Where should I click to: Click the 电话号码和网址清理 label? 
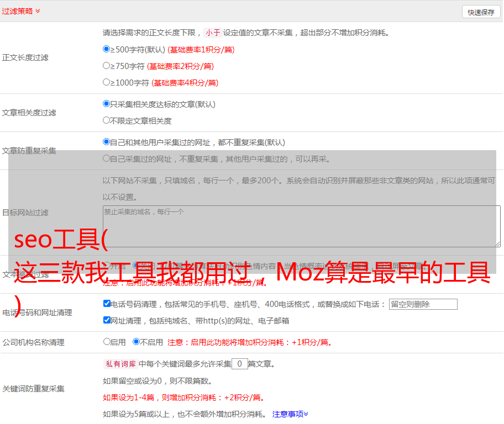click(37, 312)
